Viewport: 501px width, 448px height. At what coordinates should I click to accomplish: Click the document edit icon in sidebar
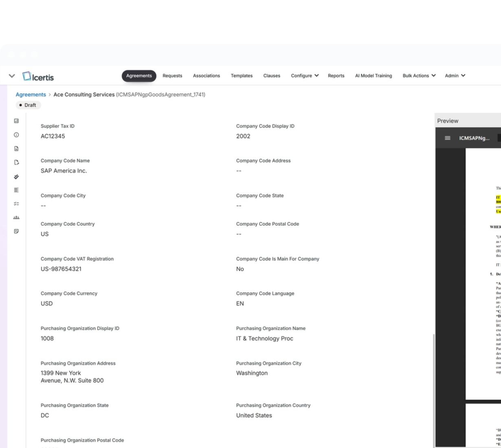[x=16, y=163]
